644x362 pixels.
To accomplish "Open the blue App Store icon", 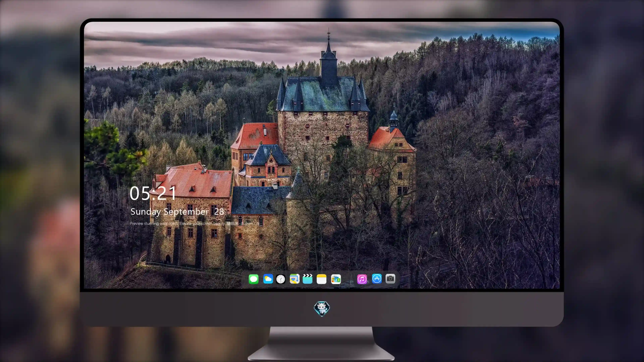I will click(377, 279).
